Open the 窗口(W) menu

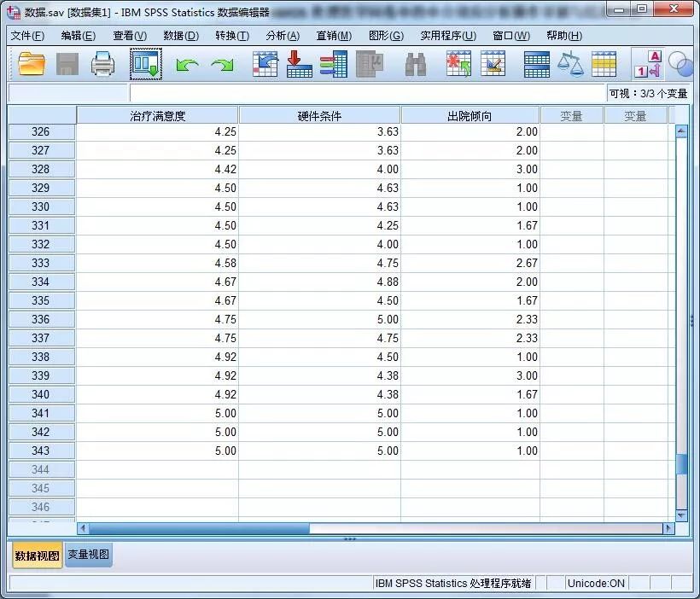point(511,36)
